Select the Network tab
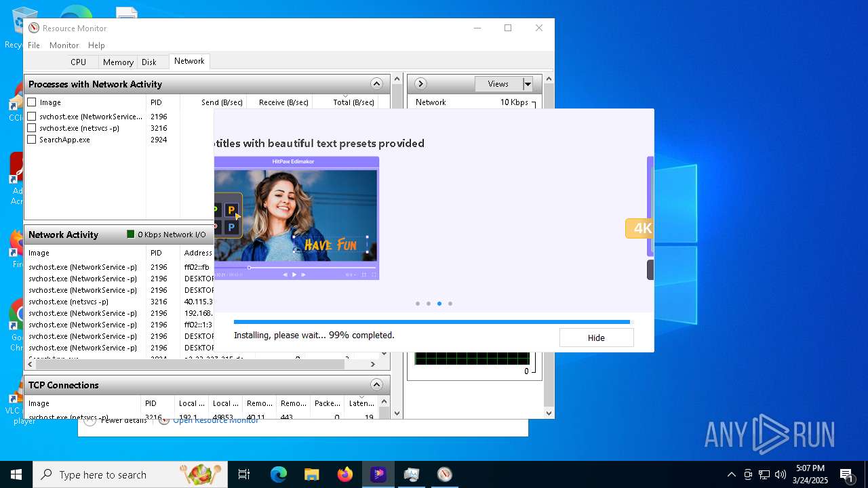 (x=189, y=61)
